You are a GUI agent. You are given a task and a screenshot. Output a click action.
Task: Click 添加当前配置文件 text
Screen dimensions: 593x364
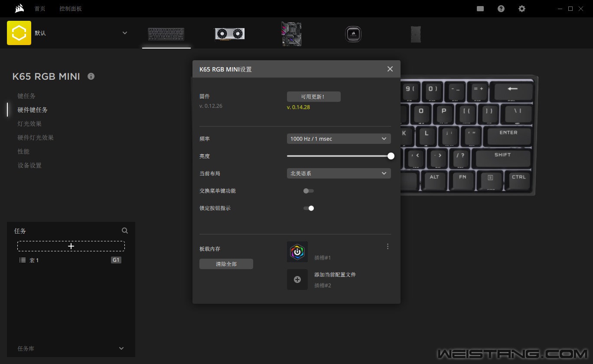335,275
